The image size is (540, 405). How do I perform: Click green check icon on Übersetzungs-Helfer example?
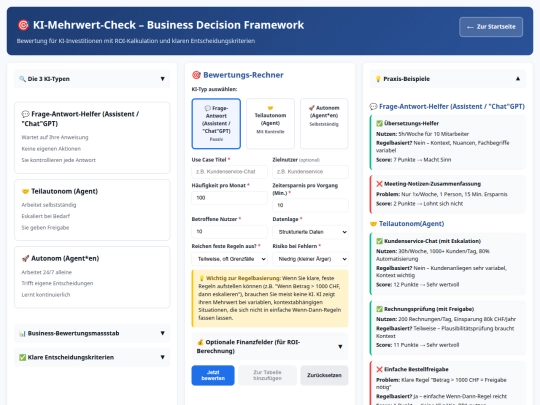pyautogui.click(x=380, y=123)
